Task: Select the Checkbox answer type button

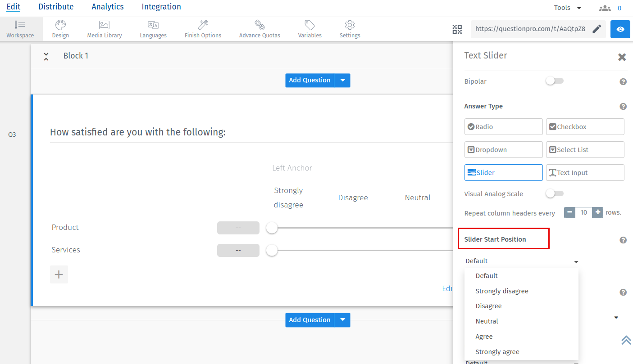Action: (x=585, y=127)
